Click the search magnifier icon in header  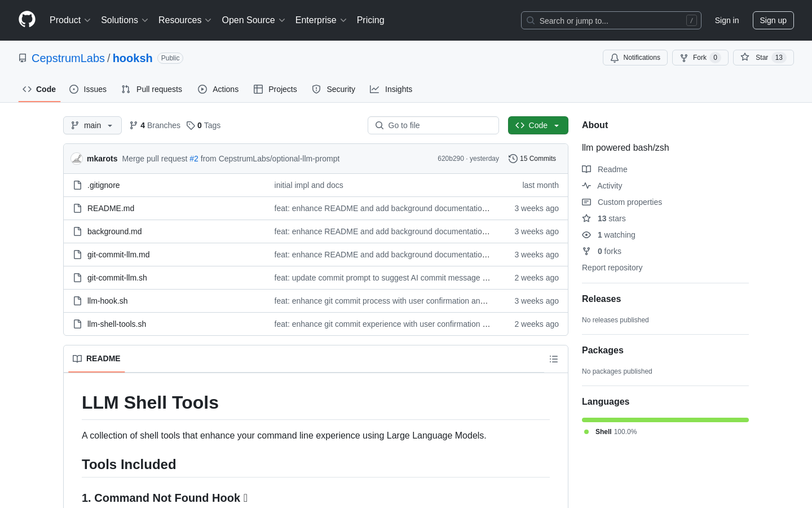pos(531,20)
